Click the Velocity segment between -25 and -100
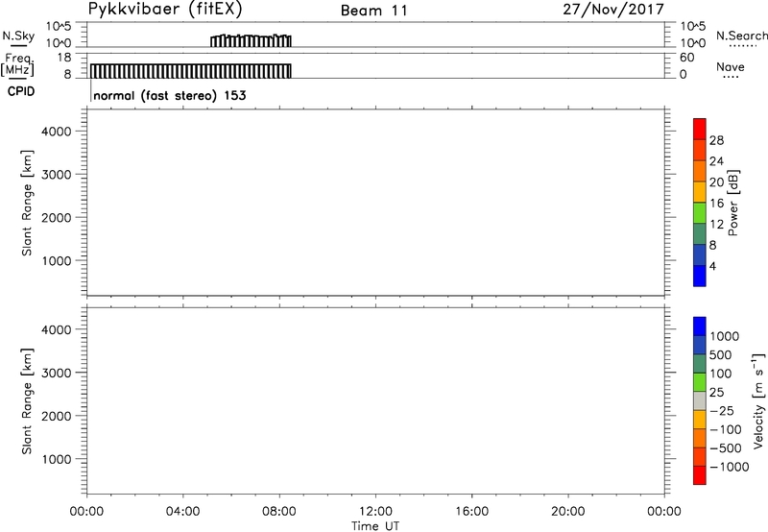768x532 pixels. (x=700, y=420)
